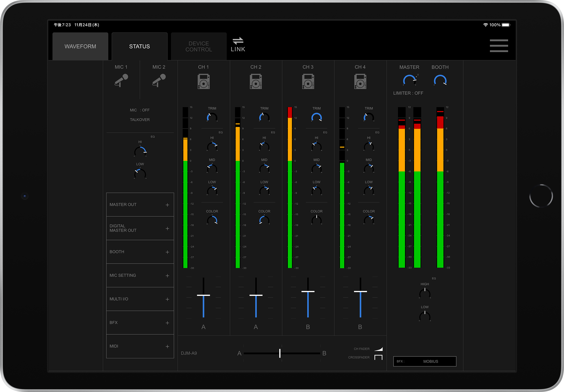Open the hamburger menu icon
564x392 pixels.
tap(499, 46)
